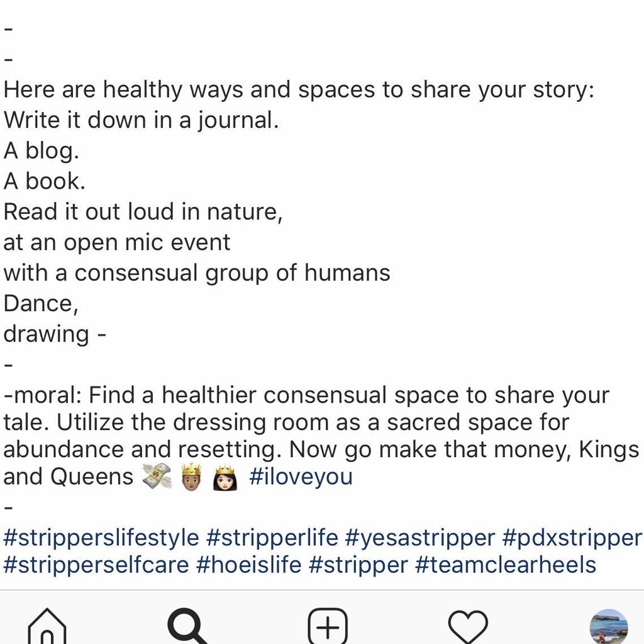Open the Activity heart icon
644x644 pixels.
tap(468, 627)
